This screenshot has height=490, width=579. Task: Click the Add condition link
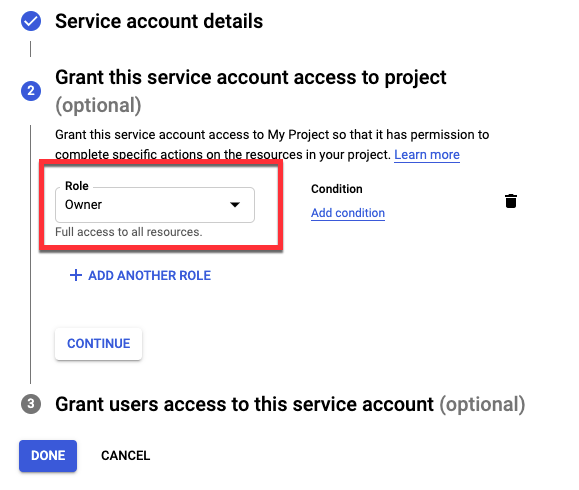pos(348,213)
